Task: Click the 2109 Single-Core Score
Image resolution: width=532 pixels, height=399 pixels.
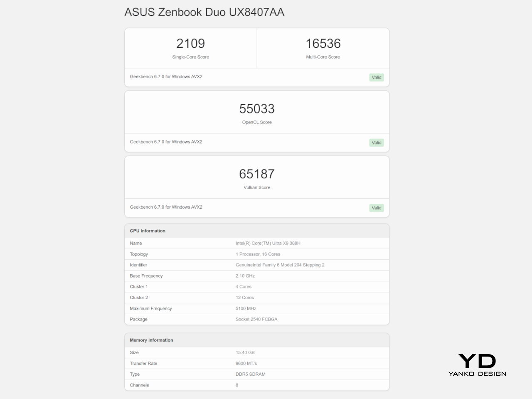Action: [x=190, y=44]
